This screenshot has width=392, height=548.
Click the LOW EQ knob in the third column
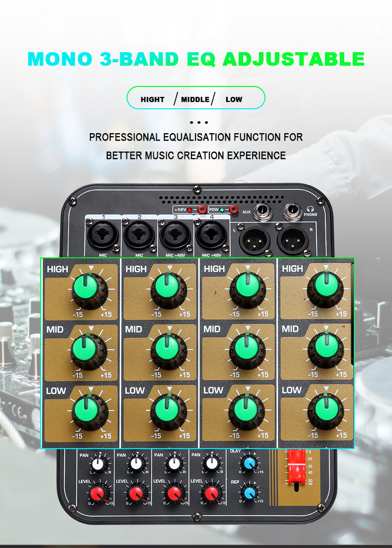click(247, 412)
